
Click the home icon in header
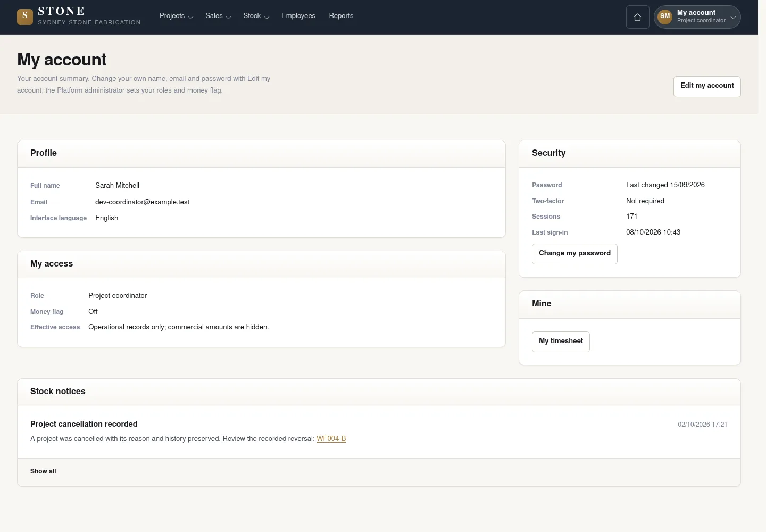click(x=637, y=17)
